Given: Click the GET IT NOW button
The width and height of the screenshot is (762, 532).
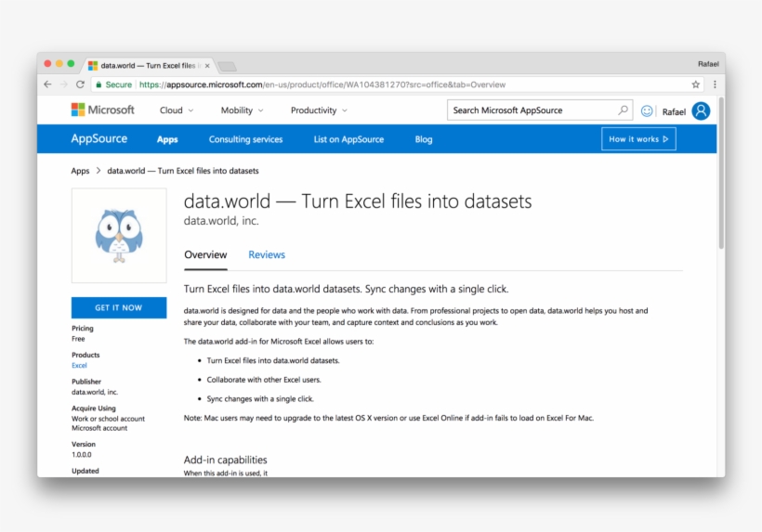Looking at the screenshot, I should [119, 307].
